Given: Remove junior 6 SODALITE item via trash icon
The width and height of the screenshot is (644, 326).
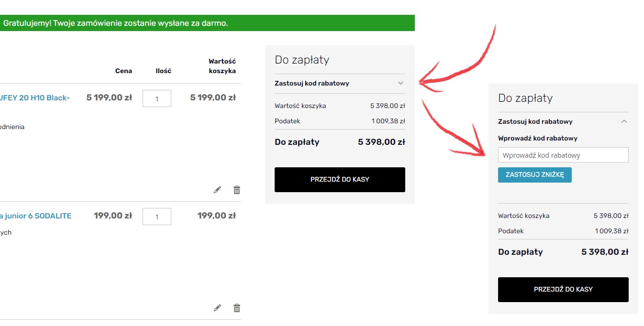Looking at the screenshot, I should coord(236,308).
